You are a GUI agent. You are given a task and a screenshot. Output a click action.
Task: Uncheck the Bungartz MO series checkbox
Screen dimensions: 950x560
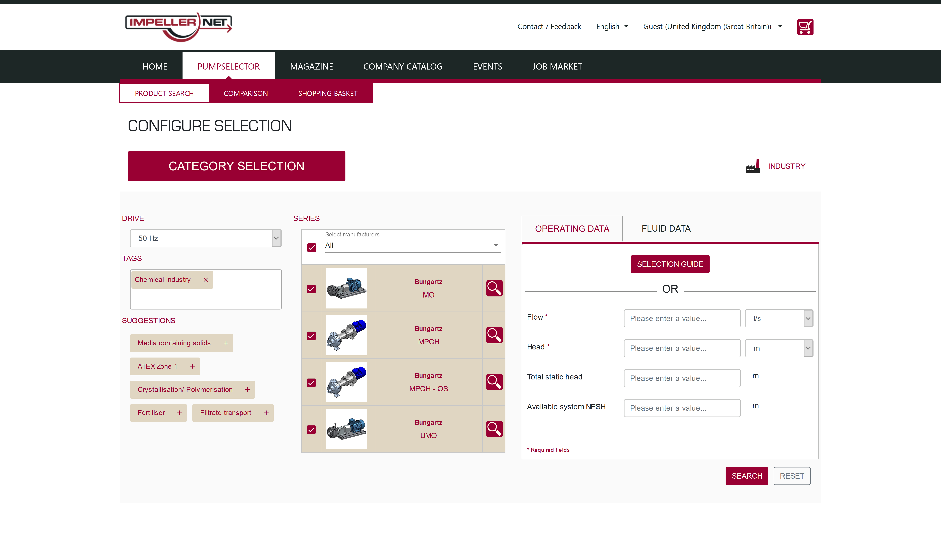[x=311, y=289]
